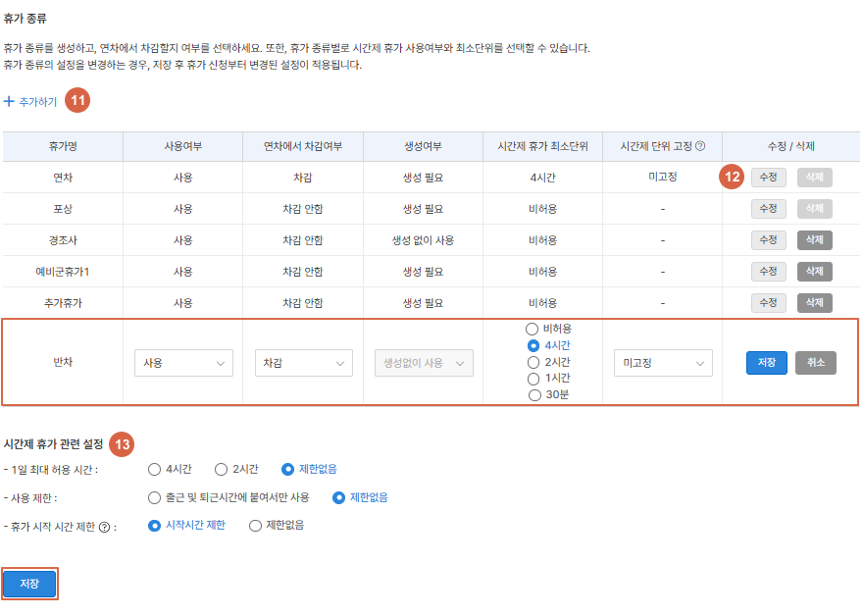The image size is (863, 616).
Task: Click 수정 button for 연차 row
Action: (768, 178)
